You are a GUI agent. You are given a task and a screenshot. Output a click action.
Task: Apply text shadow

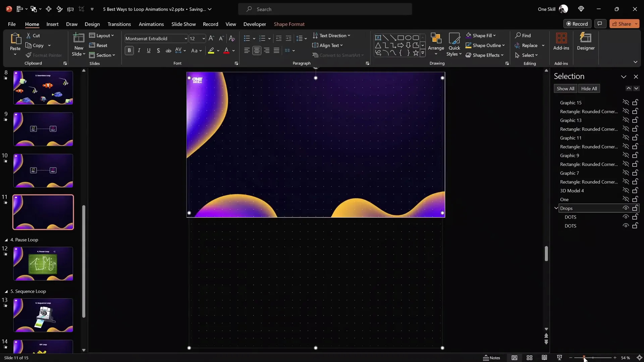[158, 50]
